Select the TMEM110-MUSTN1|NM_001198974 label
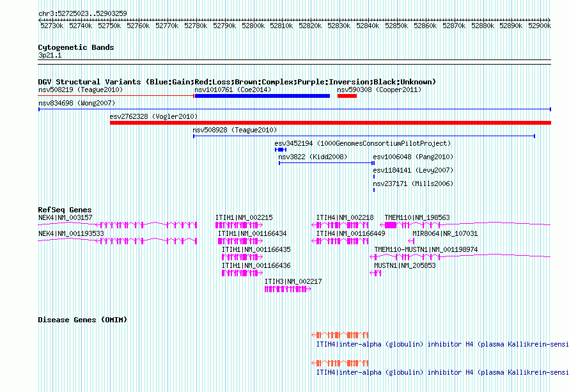 426,249
